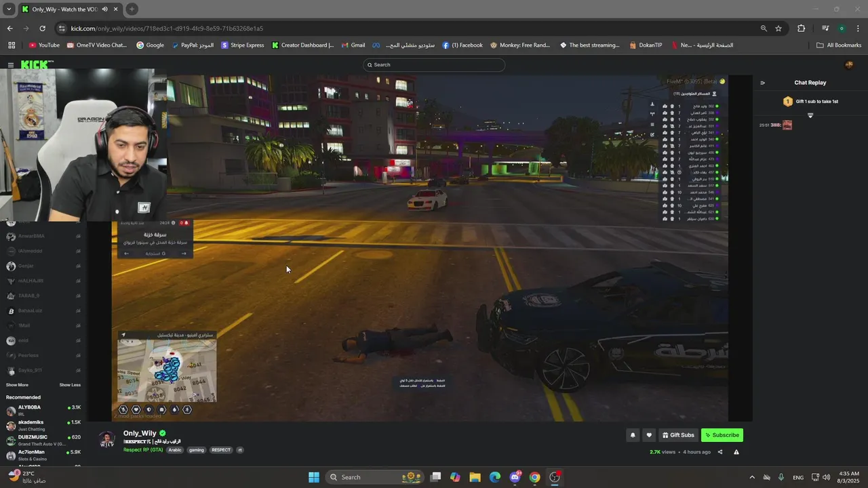Image resolution: width=868 pixels, height=488 pixels.
Task: Open offline channel Genjar
Action: tap(43, 266)
